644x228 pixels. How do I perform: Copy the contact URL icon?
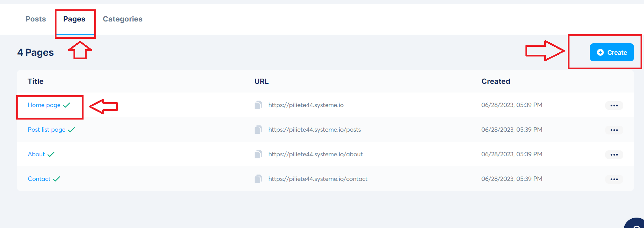tap(258, 179)
